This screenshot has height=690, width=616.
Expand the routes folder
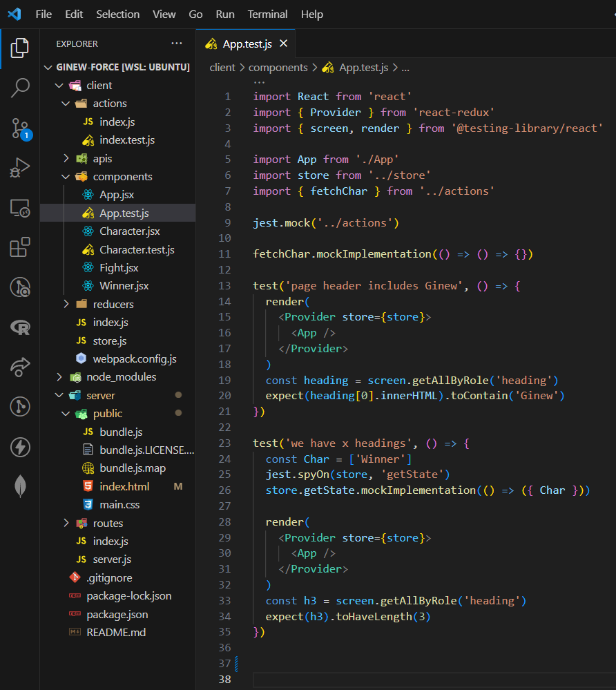pos(66,524)
